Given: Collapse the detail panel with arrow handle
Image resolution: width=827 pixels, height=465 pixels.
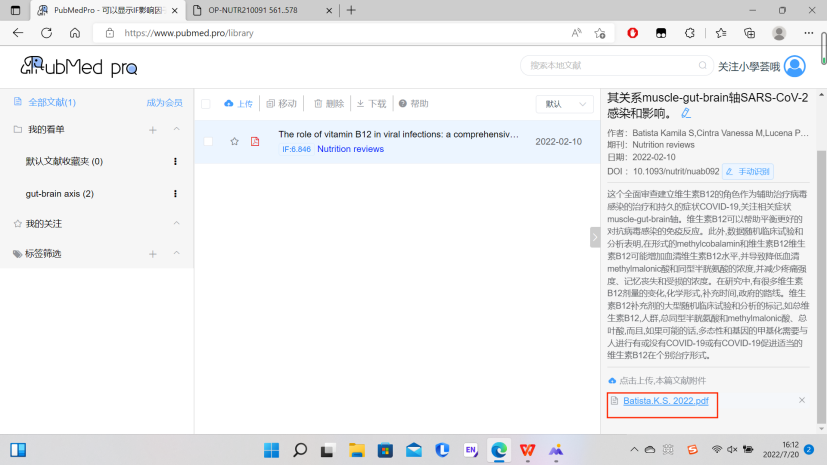Looking at the screenshot, I should tap(595, 237).
